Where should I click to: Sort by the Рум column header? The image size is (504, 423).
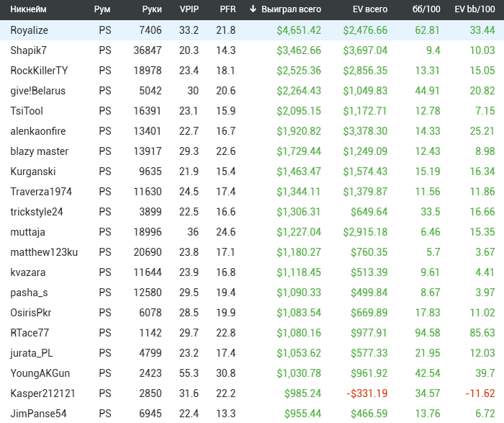point(102,9)
